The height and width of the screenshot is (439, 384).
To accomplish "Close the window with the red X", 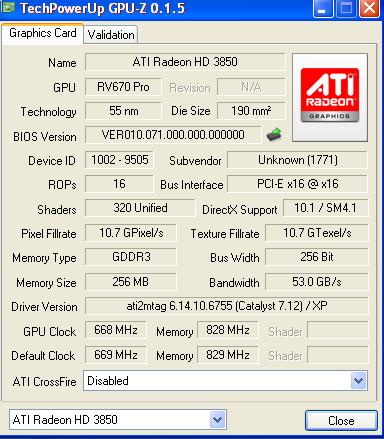I will point(369,9).
